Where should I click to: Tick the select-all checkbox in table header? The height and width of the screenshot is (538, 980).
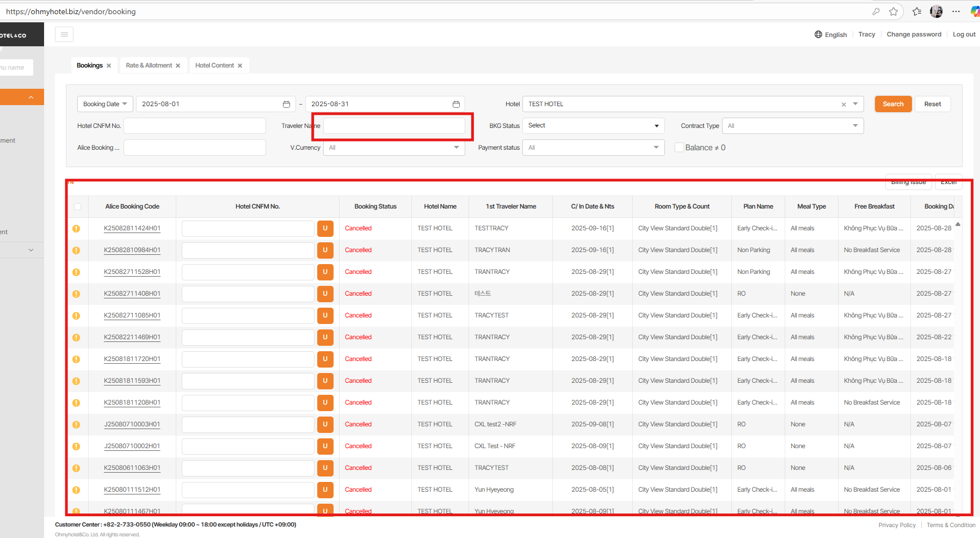[x=77, y=207]
